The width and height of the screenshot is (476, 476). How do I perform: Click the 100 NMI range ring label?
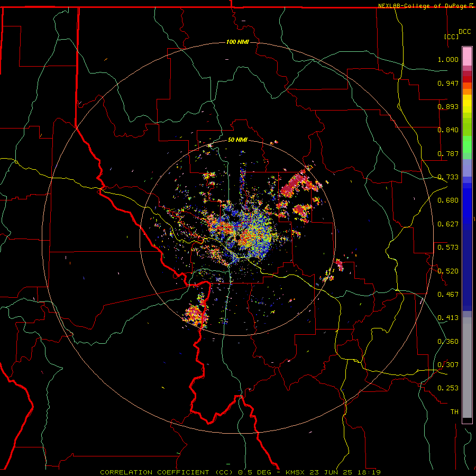(237, 42)
